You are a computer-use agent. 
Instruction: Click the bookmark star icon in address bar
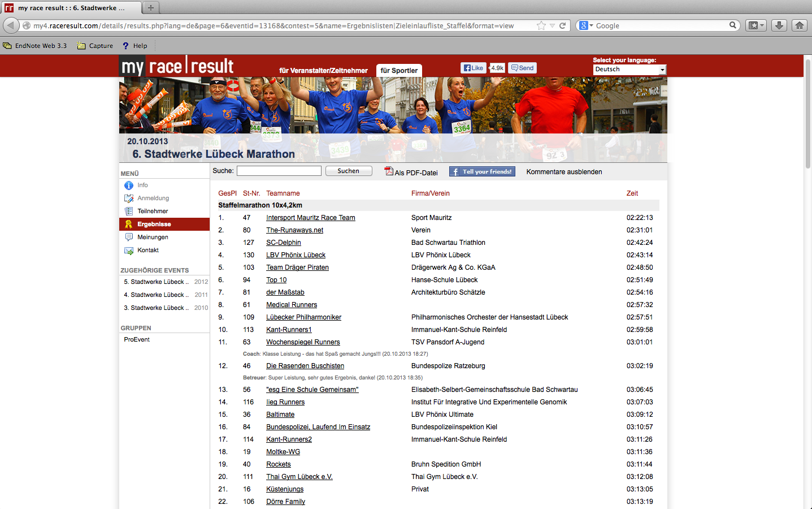(541, 25)
